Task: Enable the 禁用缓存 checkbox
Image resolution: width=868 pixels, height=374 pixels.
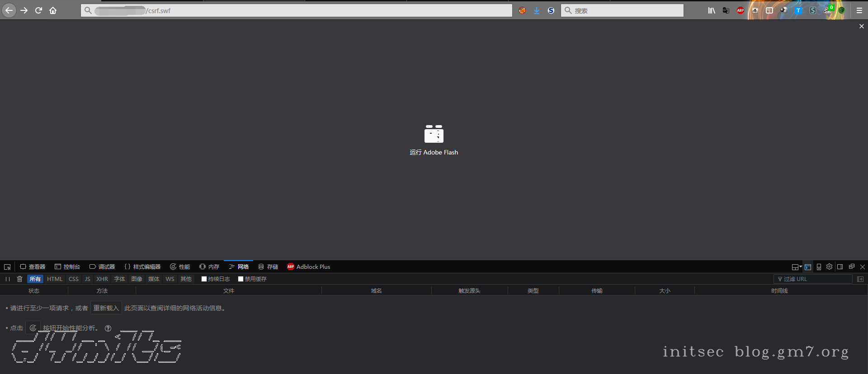Action: (x=241, y=279)
